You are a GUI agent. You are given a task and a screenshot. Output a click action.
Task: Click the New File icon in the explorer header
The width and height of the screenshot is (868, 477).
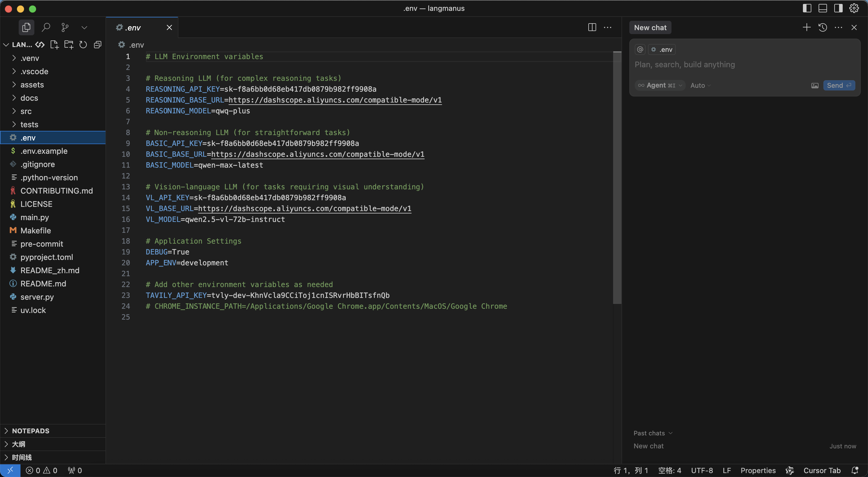[54, 45]
